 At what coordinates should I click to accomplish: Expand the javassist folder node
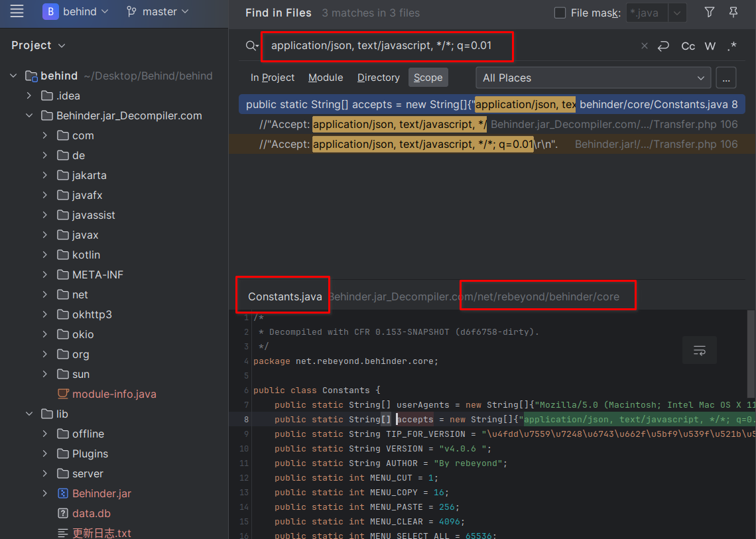coord(45,215)
